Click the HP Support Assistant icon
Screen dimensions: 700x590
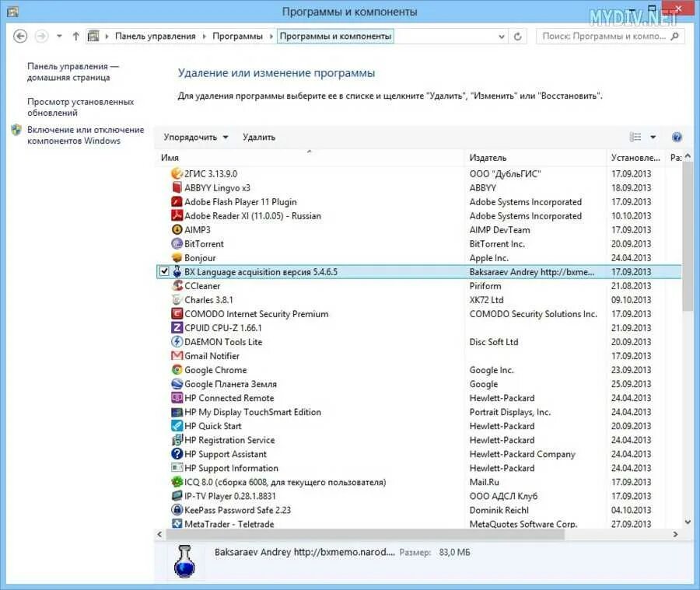tap(177, 454)
